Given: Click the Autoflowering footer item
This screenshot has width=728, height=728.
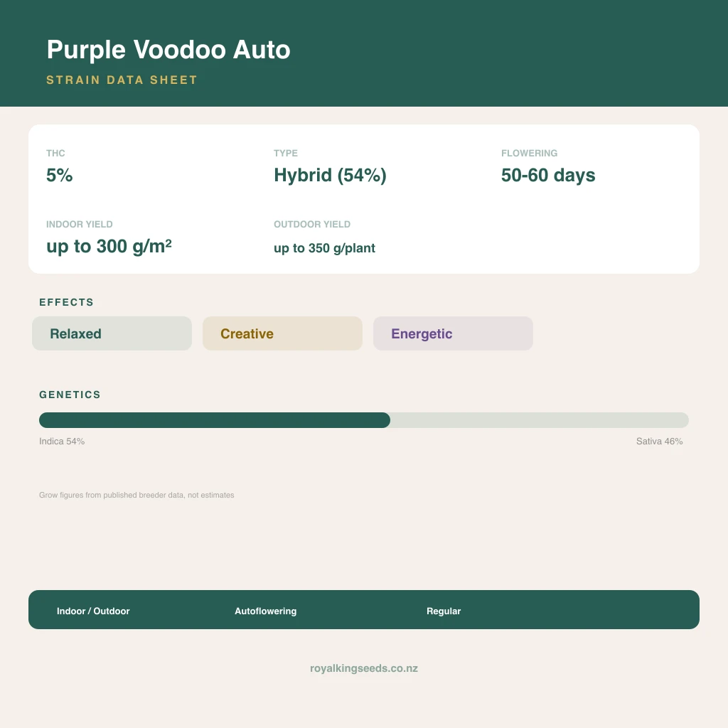Looking at the screenshot, I should point(266,611).
